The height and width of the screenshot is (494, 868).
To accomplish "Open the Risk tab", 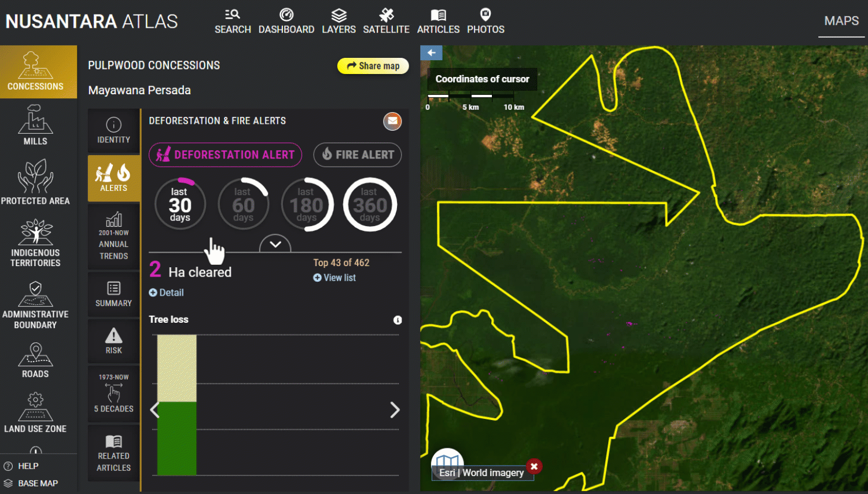I will (114, 341).
